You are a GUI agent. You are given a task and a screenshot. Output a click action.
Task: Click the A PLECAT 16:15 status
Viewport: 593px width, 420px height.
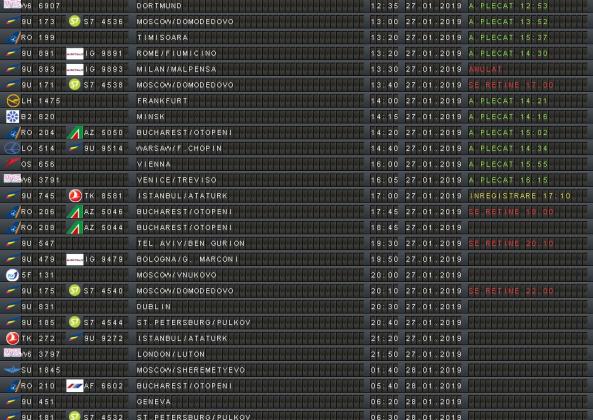pos(509,180)
